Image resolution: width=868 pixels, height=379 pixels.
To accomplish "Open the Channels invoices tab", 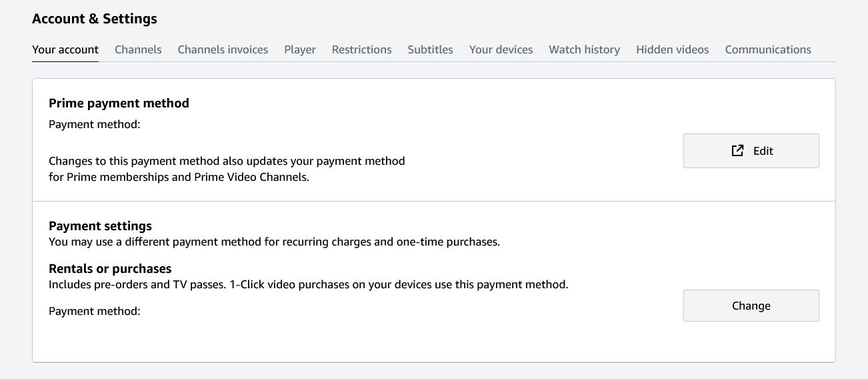I will [x=223, y=49].
